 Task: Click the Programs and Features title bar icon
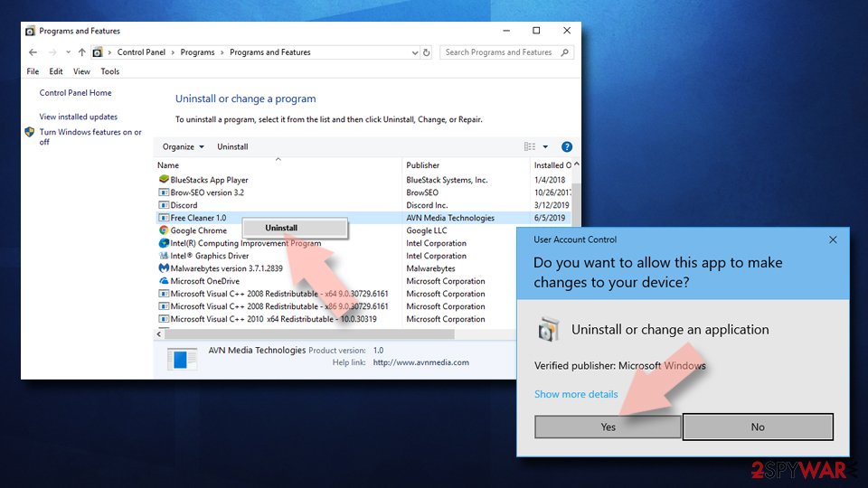click(30, 31)
